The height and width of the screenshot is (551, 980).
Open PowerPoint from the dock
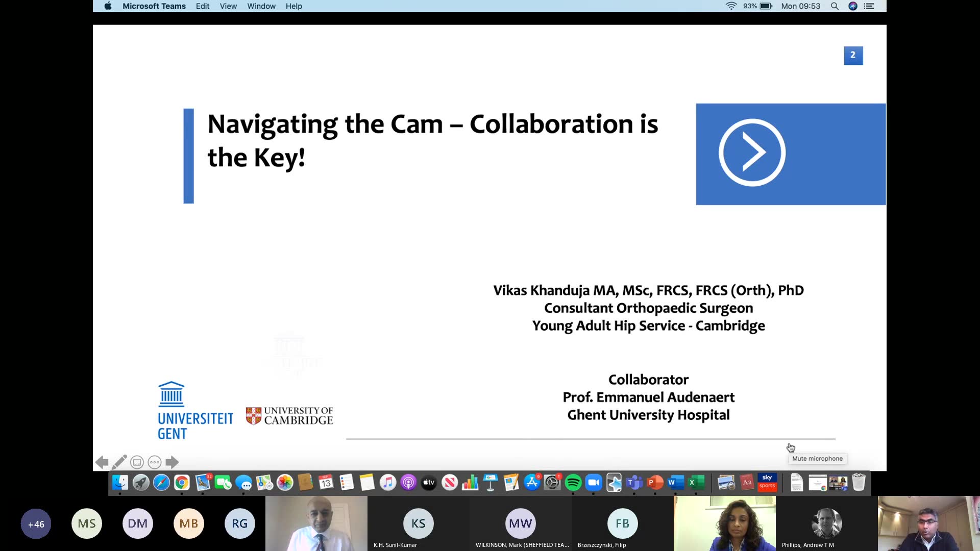pos(655,482)
